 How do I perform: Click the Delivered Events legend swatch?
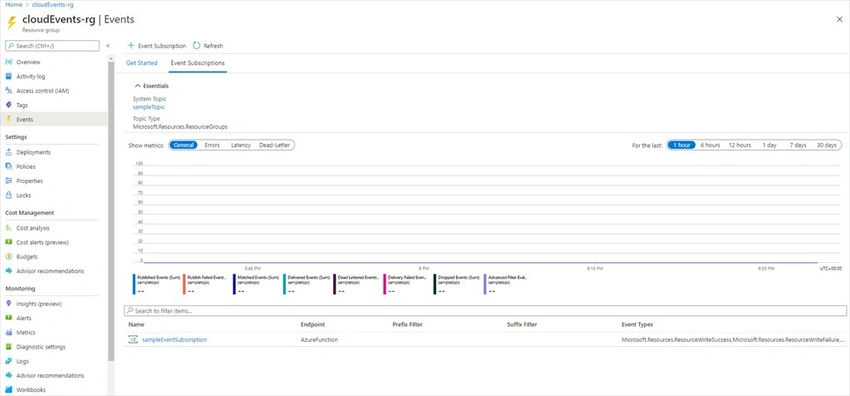tap(285, 284)
